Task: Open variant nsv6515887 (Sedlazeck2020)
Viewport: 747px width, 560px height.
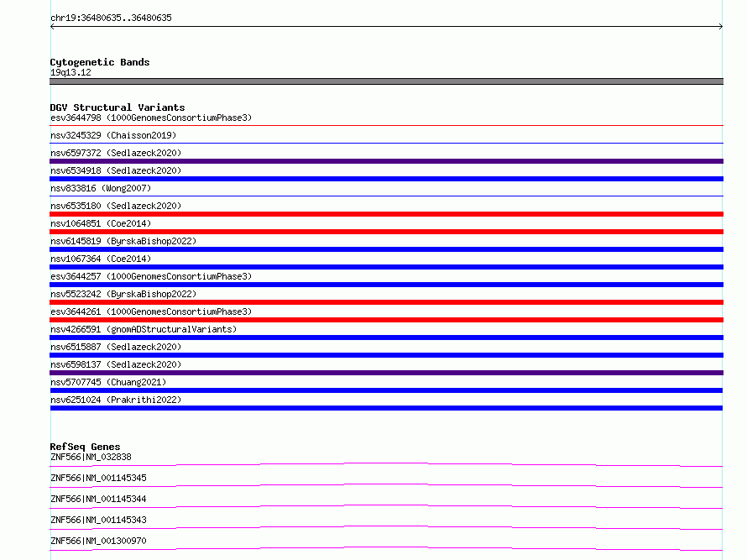Action: pos(116,347)
